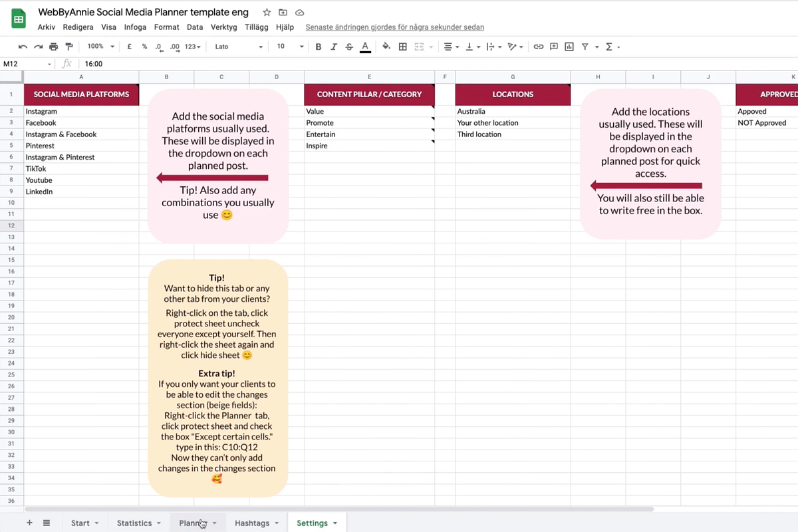Open the Arkiv menu
This screenshot has height=532, width=798.
(x=47, y=27)
